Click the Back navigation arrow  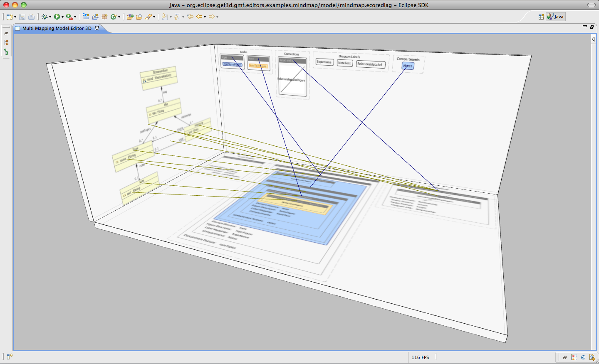click(x=200, y=17)
